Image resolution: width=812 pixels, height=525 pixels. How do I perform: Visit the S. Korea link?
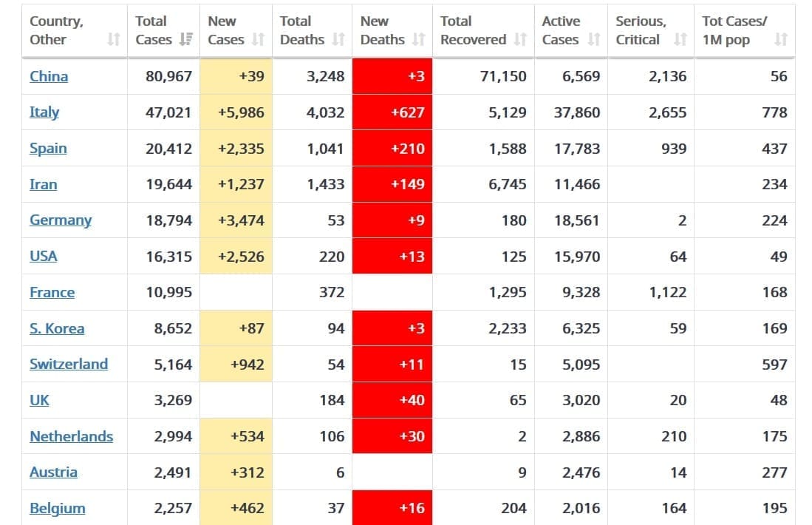pos(57,329)
